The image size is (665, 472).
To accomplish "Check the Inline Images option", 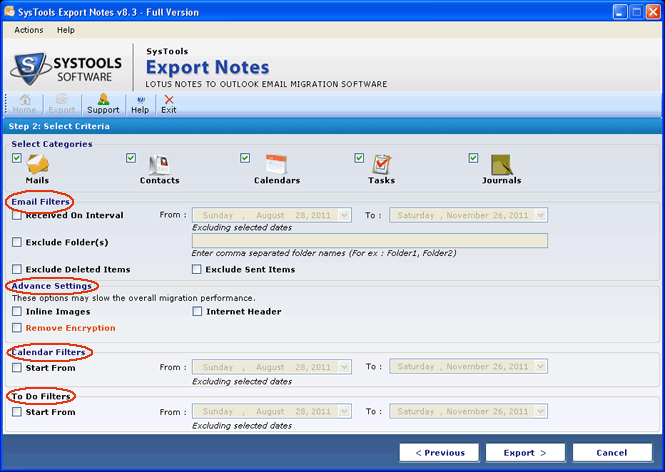I will click(17, 312).
